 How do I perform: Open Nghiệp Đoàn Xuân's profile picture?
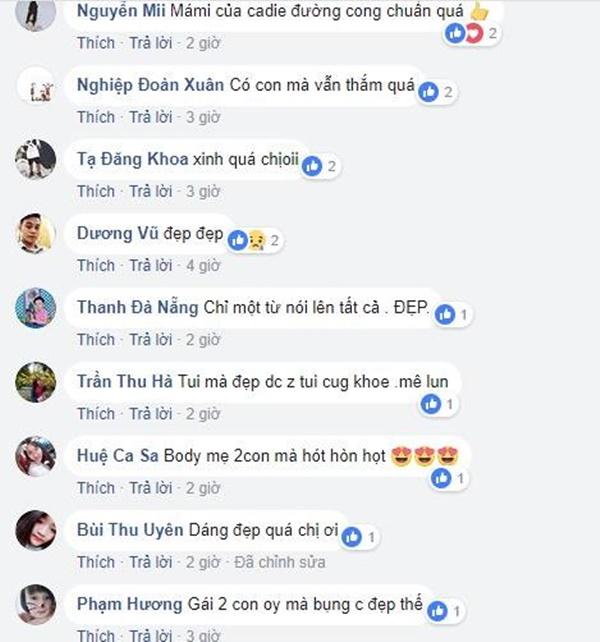click(36, 87)
